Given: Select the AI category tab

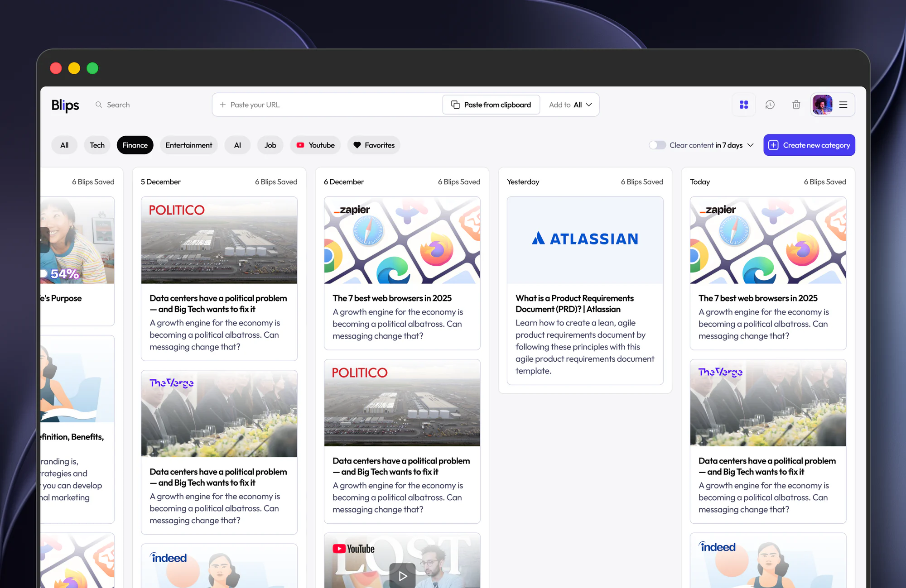Looking at the screenshot, I should (237, 145).
